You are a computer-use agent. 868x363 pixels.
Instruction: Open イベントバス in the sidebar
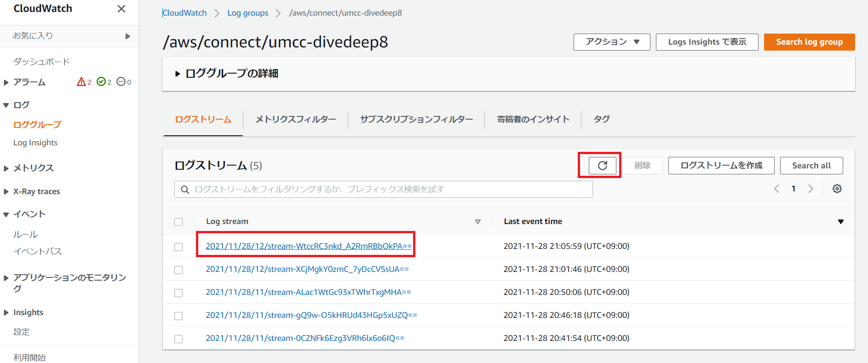click(x=37, y=251)
